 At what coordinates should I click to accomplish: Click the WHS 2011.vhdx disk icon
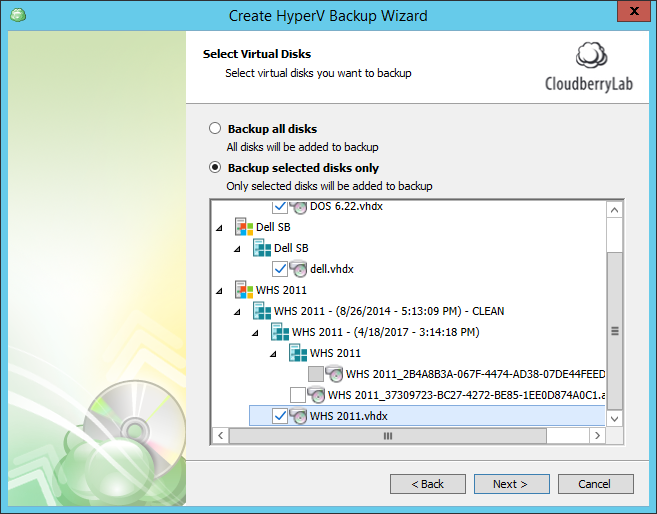click(298, 416)
